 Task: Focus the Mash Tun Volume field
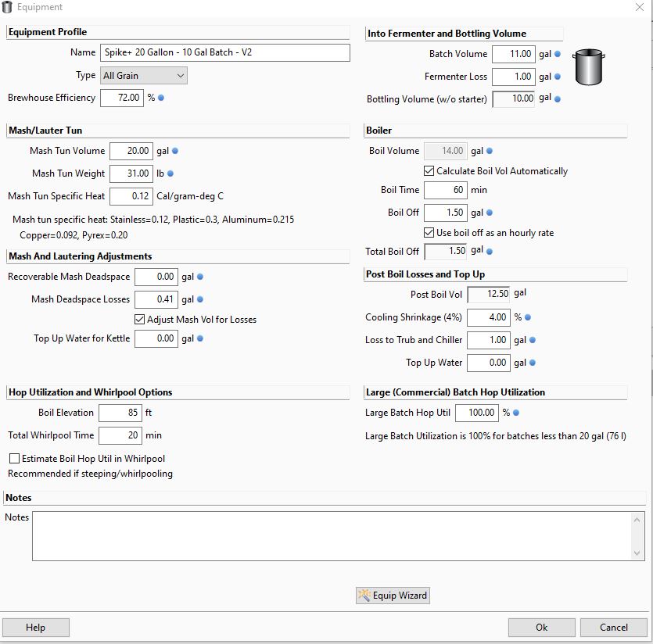(x=131, y=151)
